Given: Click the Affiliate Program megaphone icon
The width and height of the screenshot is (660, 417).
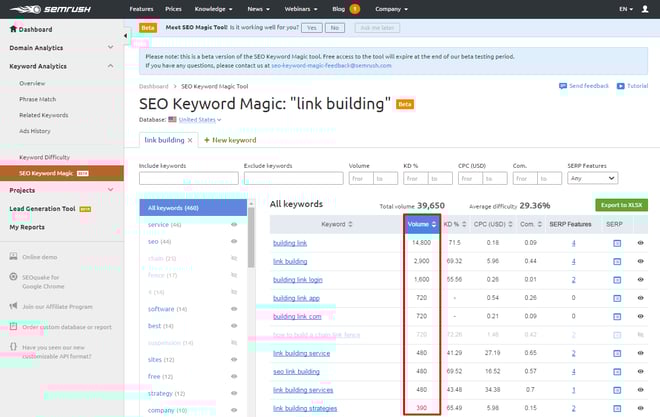Looking at the screenshot, I should pyautogui.click(x=13, y=306).
